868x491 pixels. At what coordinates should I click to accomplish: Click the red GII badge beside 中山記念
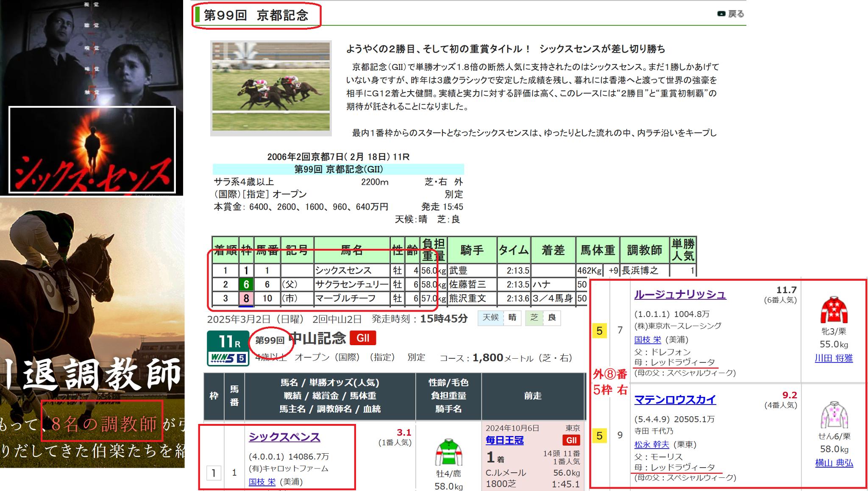[x=363, y=338]
